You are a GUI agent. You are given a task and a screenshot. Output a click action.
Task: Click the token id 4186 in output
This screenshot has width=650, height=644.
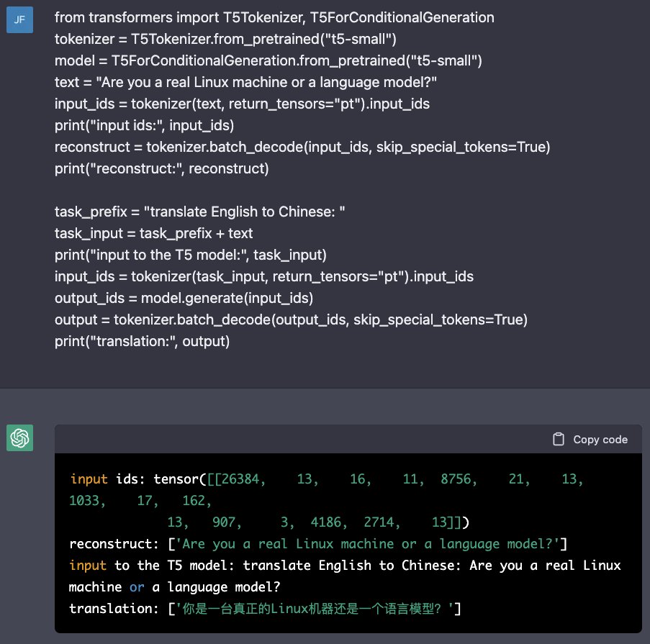point(326,522)
